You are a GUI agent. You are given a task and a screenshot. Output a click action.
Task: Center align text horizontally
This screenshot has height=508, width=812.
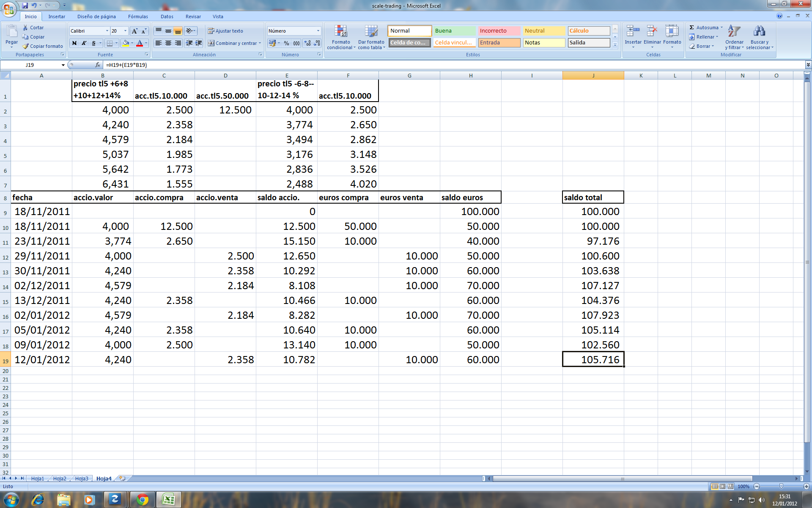[168, 43]
